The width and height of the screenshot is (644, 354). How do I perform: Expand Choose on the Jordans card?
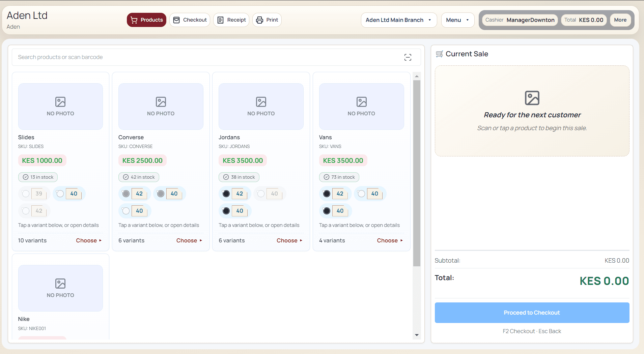point(289,240)
